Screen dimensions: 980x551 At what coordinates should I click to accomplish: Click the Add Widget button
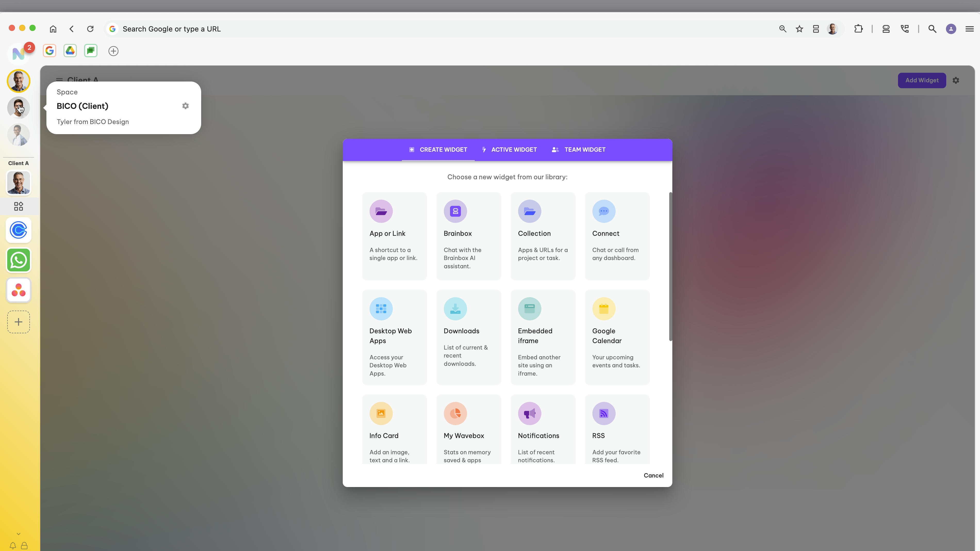point(922,80)
